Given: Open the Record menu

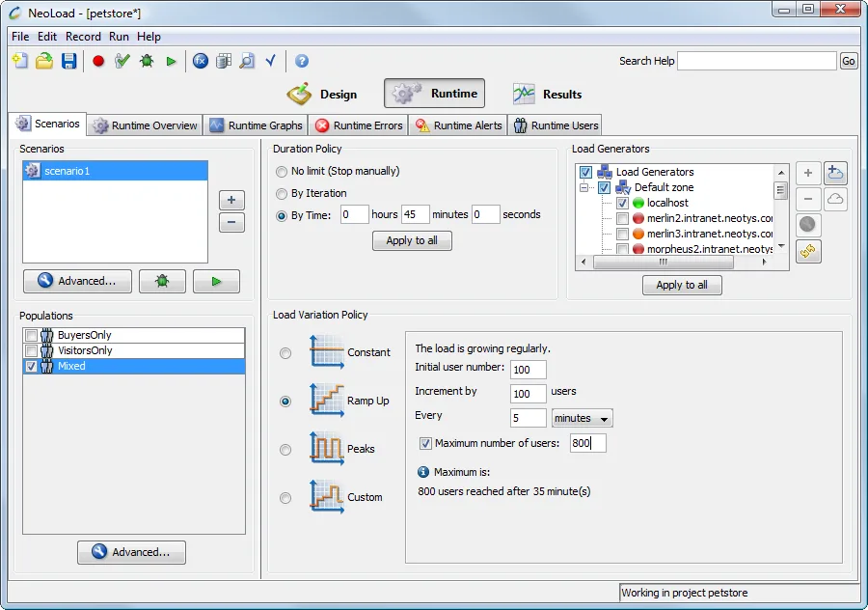Looking at the screenshot, I should [83, 37].
